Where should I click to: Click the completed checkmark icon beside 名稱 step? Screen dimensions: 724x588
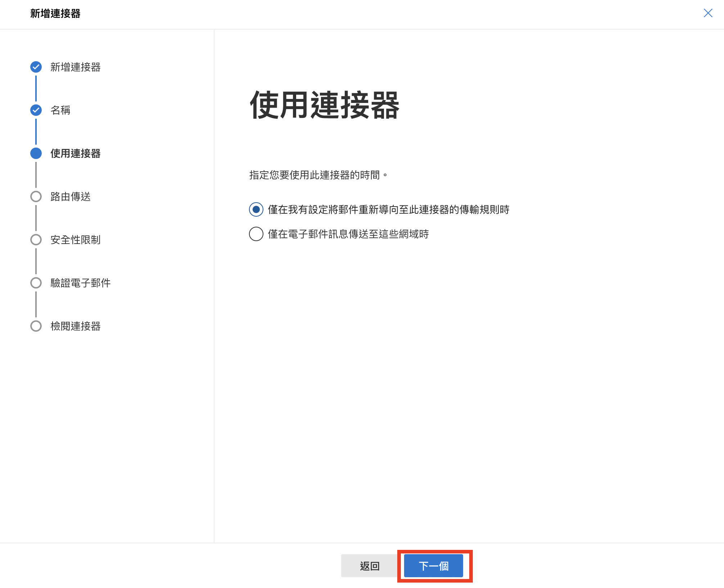(x=36, y=110)
